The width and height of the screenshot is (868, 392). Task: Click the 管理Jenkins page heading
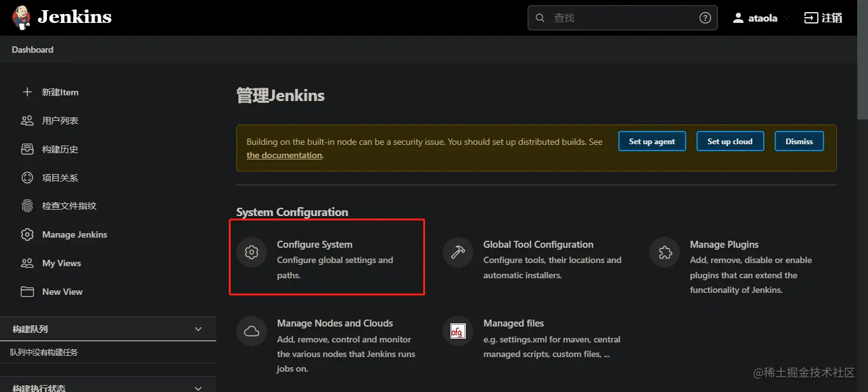(280, 96)
